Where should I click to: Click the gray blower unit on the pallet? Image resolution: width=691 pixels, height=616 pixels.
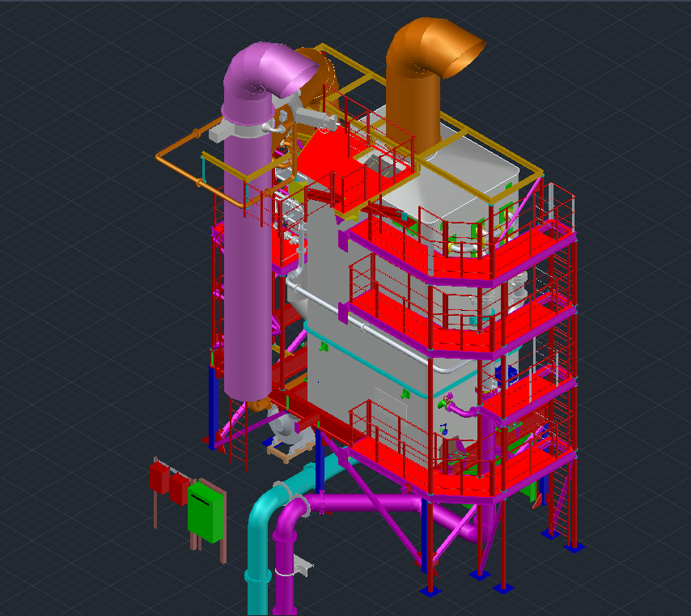click(288, 429)
